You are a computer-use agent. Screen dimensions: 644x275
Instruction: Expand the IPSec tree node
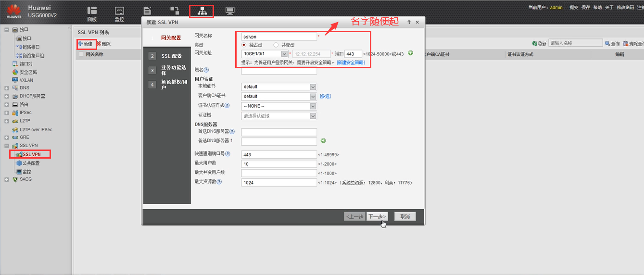tap(6, 112)
